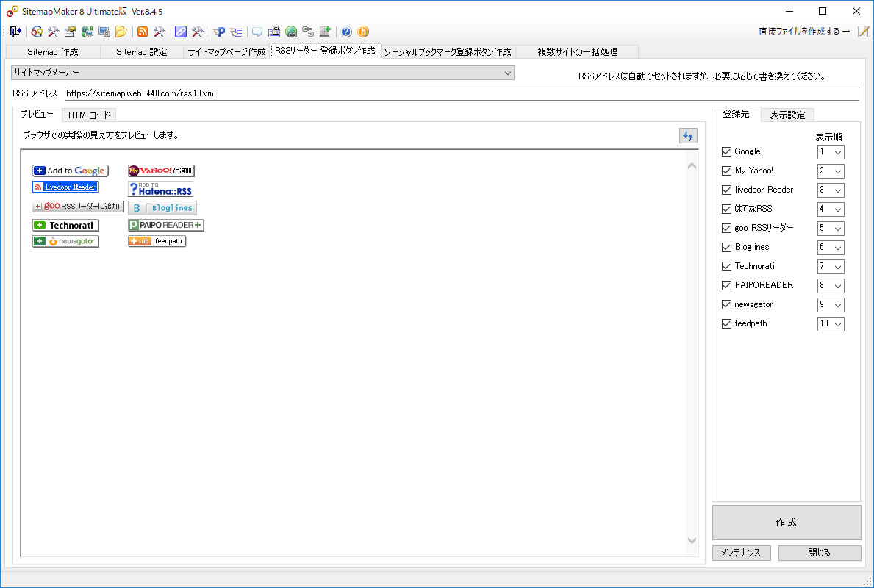Click the SitemapMaker red-yellow logo toolbar icon
This screenshot has height=588, width=874.
[37, 32]
